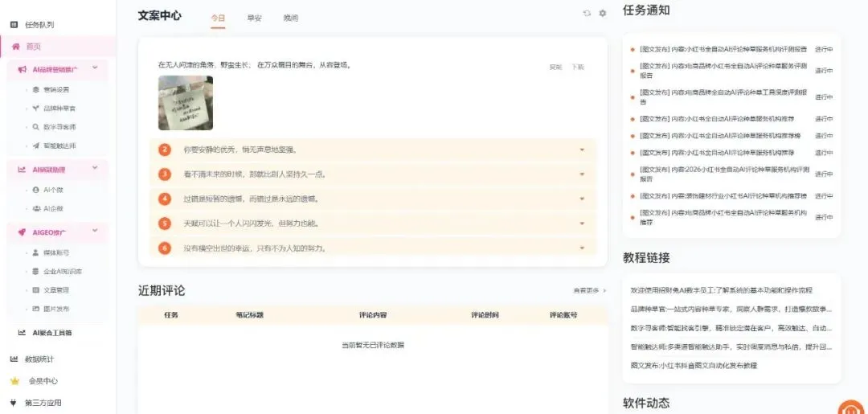Screen dimensions: 868x414
Task: Expand quote 2 你要安静的优秀 arrow
Action: [582, 150]
